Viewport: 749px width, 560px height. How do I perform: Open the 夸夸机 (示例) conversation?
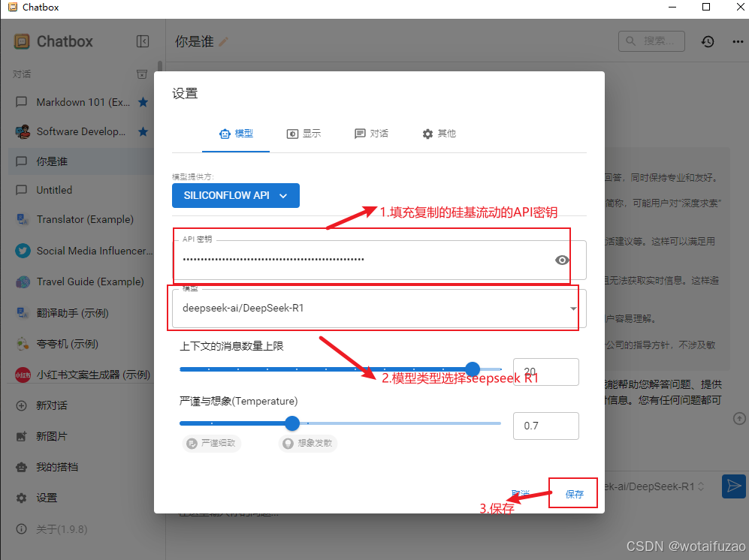tap(80, 344)
